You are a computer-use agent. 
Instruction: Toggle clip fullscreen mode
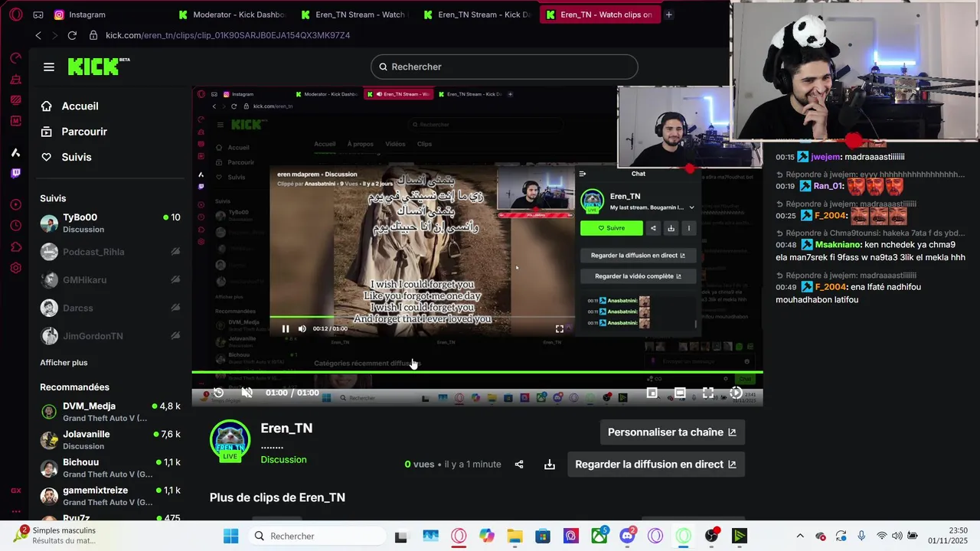pos(708,393)
